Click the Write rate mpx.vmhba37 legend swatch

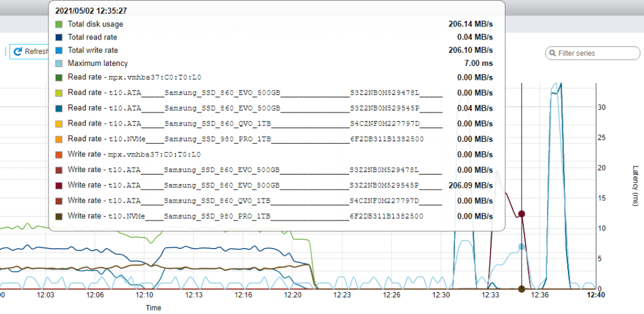point(59,154)
